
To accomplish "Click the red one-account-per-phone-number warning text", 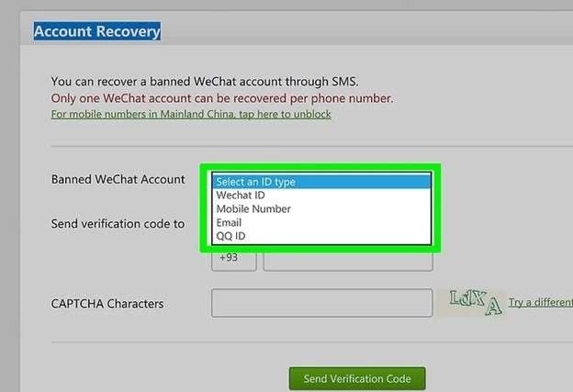I will coord(222,98).
